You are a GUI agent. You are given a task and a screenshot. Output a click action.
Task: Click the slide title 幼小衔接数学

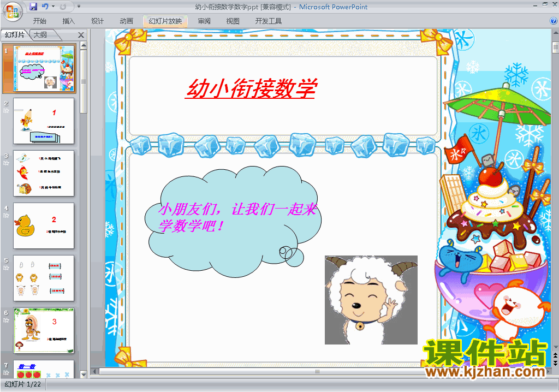tap(251, 88)
